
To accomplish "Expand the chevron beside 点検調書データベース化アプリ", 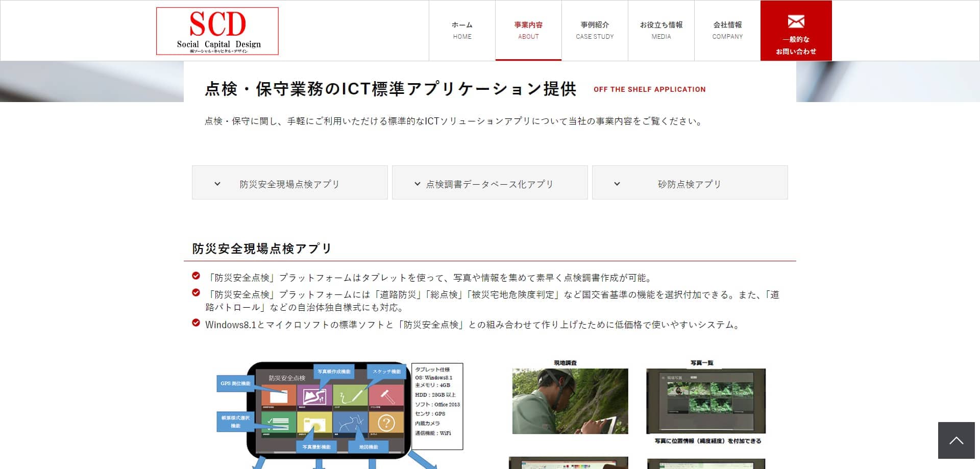I will 418,184.
